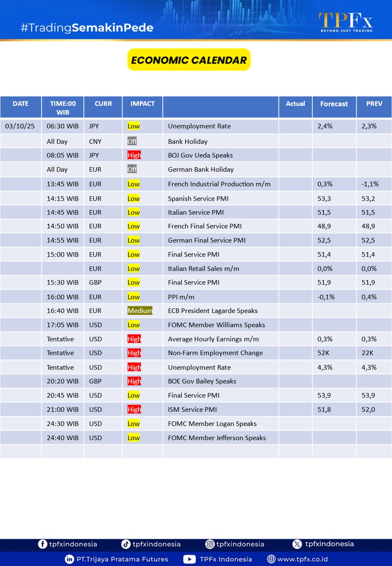Select the IMPACT column header
The height and width of the screenshot is (566, 392).
(x=142, y=104)
